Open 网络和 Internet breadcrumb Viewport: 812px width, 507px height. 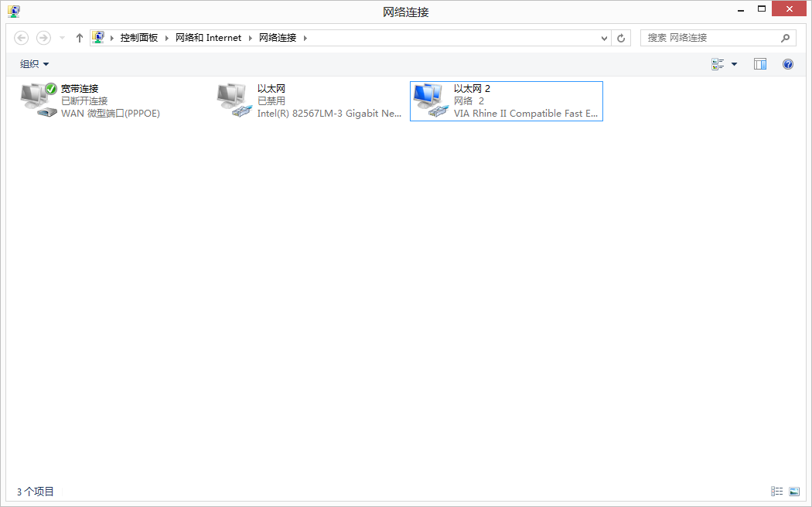(x=208, y=38)
